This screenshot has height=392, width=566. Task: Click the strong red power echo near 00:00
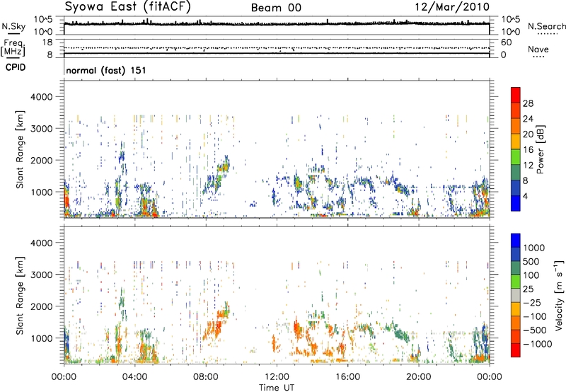67,200
